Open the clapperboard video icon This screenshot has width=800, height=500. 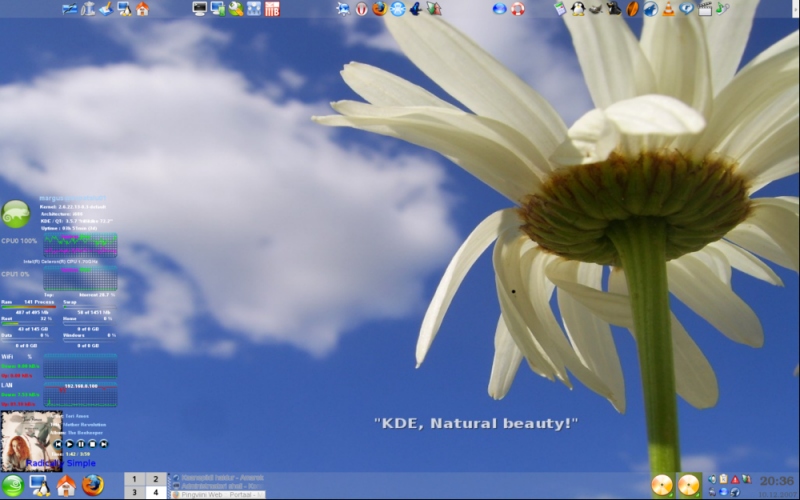705,9
